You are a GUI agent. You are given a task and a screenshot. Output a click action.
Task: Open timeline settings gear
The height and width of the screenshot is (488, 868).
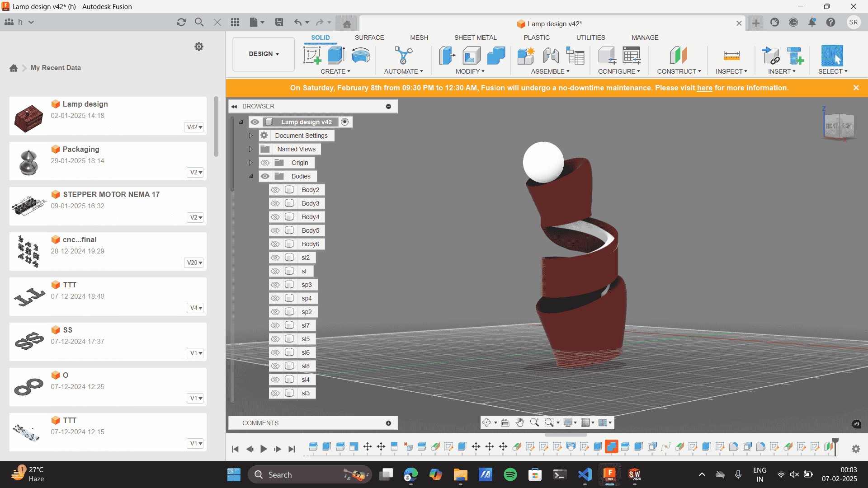856,449
